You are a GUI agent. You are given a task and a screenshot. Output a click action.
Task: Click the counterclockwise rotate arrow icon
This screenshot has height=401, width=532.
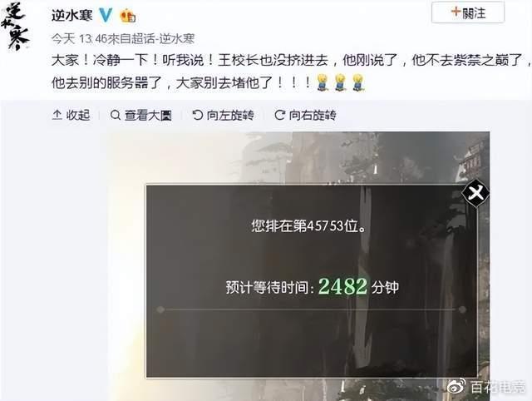198,115
